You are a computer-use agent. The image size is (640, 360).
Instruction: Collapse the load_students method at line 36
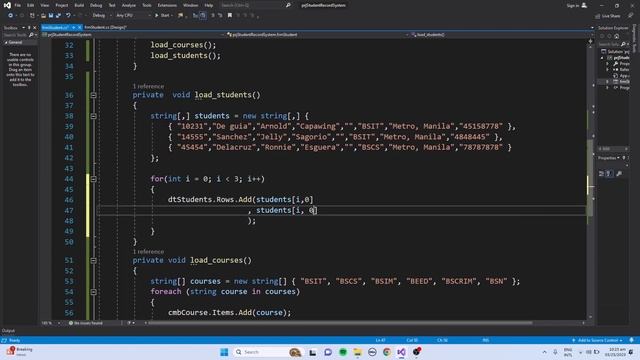click(93, 95)
